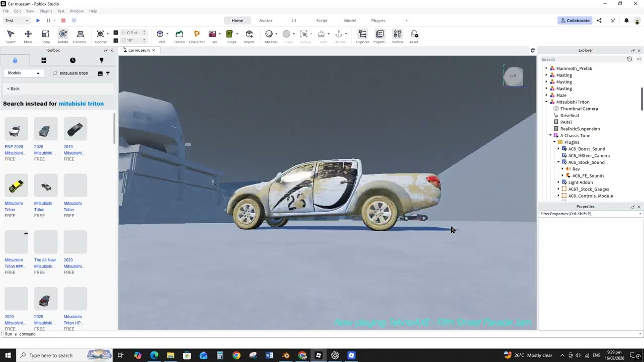Activate the Scale tool

point(45,36)
